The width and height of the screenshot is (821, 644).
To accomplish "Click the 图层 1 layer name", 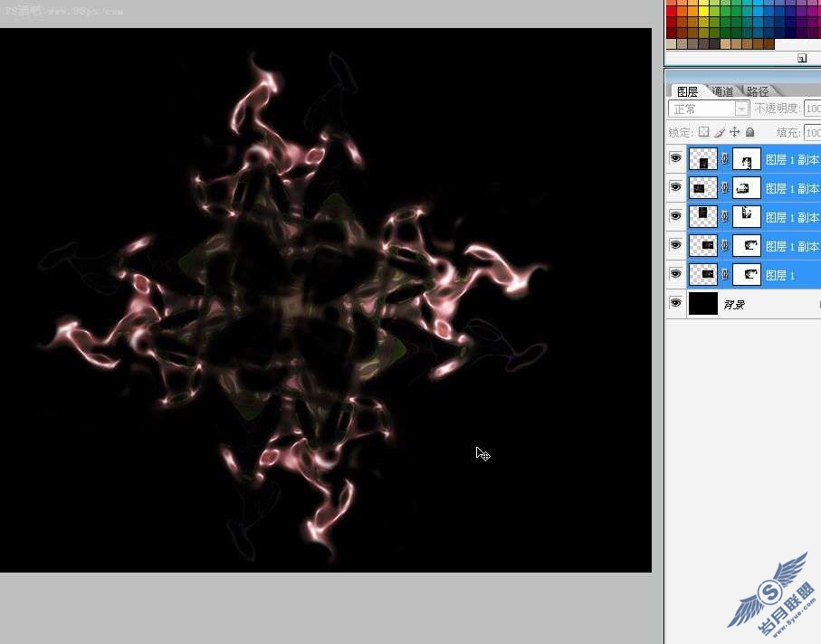I will (x=780, y=275).
